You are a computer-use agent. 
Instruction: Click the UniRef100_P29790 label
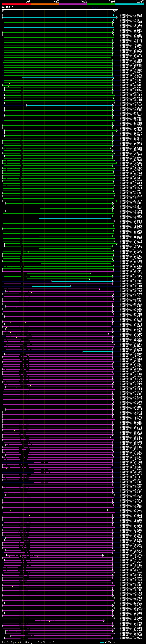[x=131, y=75]
